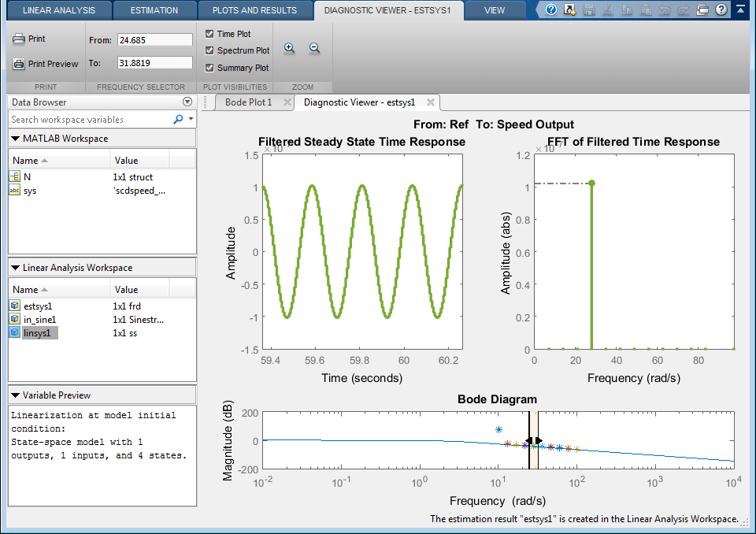Disable the Summary Plot checkbox
Screen dimensions: 756x534
(x=209, y=68)
